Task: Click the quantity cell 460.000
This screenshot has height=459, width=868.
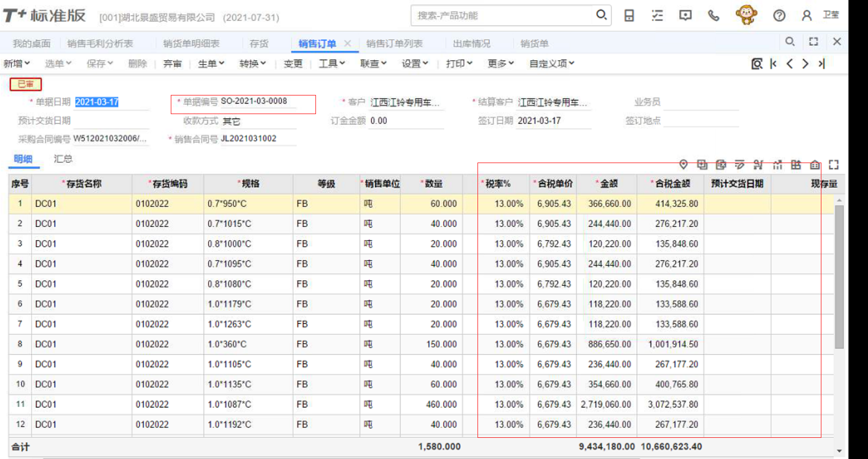Action: click(431, 404)
